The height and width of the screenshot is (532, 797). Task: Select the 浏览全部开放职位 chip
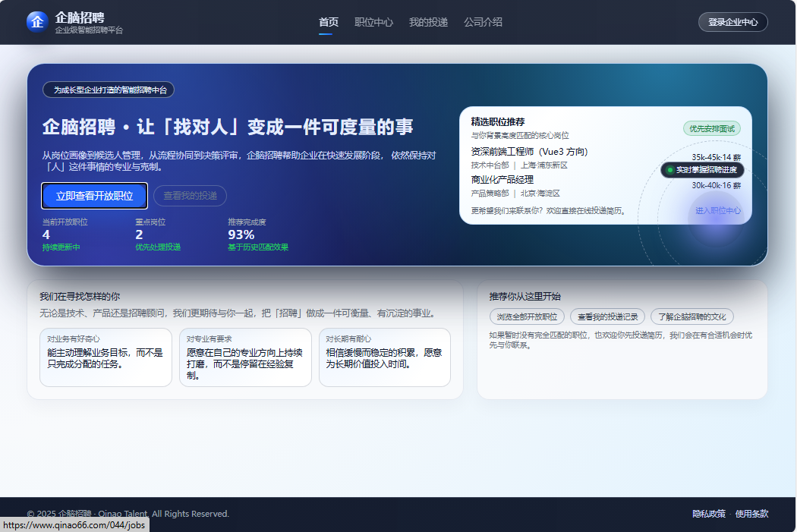click(x=527, y=316)
